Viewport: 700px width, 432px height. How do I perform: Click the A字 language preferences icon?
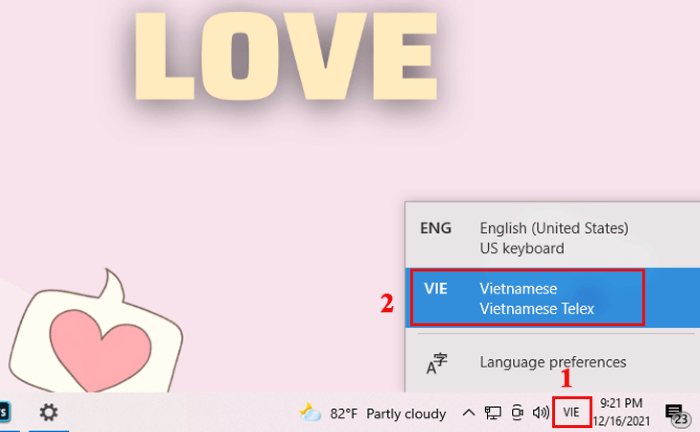click(x=438, y=364)
